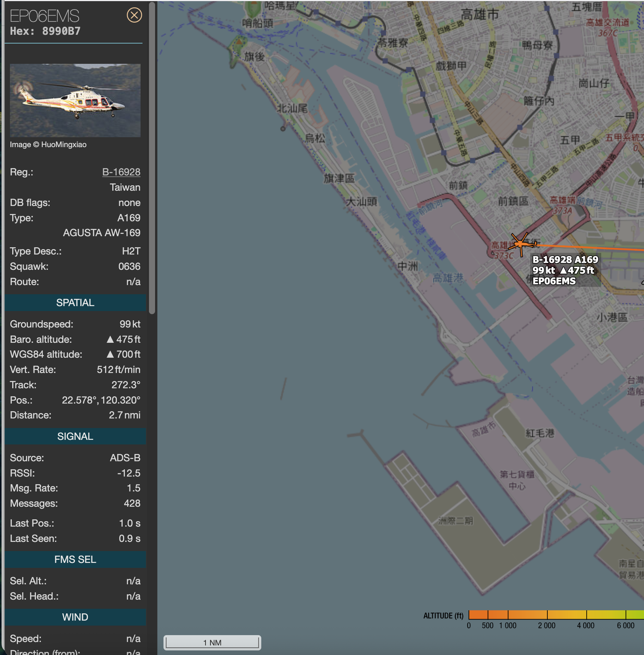The width and height of the screenshot is (644, 655).
Task: Close the EP06EMS aircraft details panel
Action: pyautogui.click(x=134, y=15)
